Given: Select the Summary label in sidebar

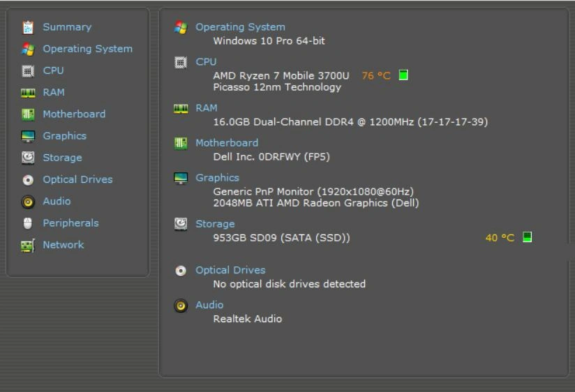Looking at the screenshot, I should click(x=67, y=27).
